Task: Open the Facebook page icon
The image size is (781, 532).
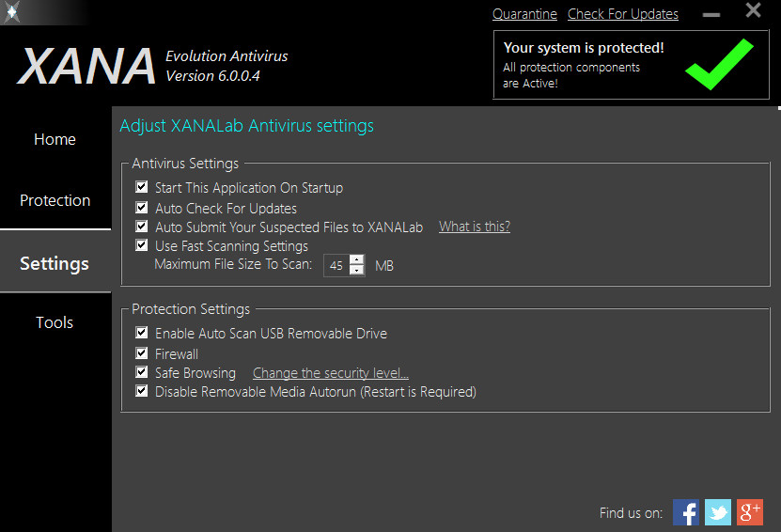Action: click(686, 512)
